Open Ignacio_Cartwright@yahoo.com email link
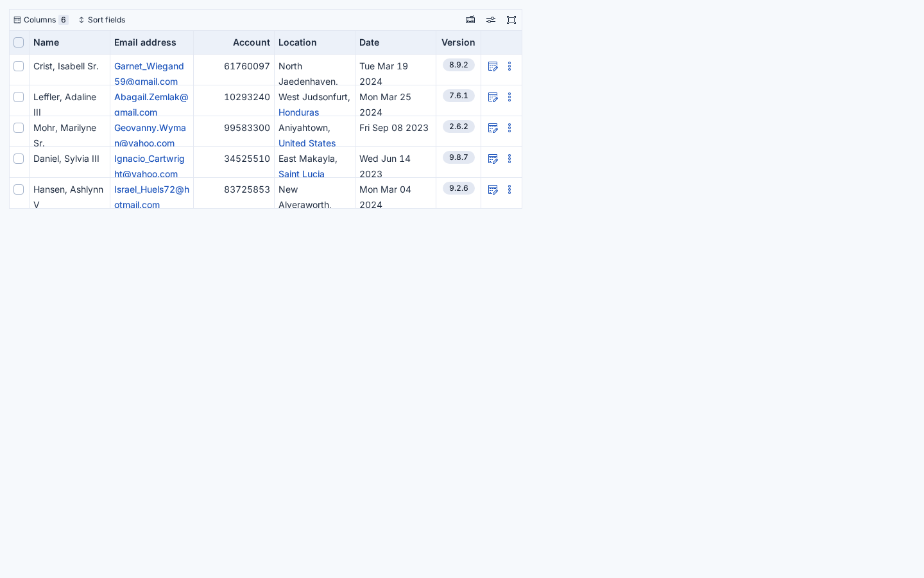 150,166
